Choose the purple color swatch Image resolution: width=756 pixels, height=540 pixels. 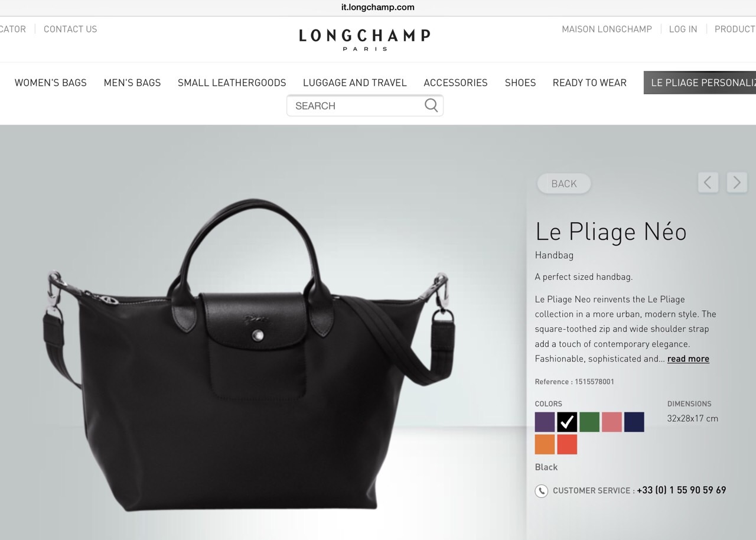coord(545,422)
